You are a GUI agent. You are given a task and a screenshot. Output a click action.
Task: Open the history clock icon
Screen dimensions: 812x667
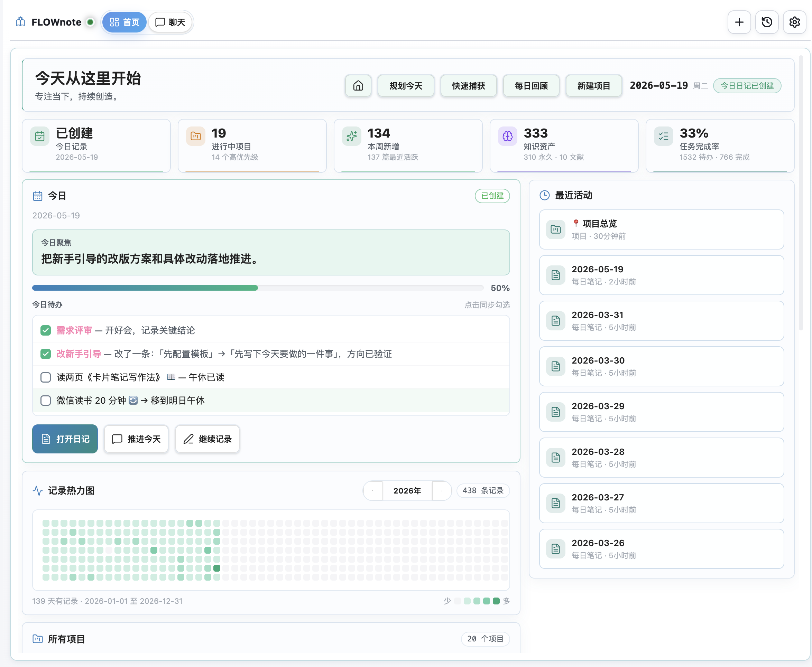tap(767, 22)
